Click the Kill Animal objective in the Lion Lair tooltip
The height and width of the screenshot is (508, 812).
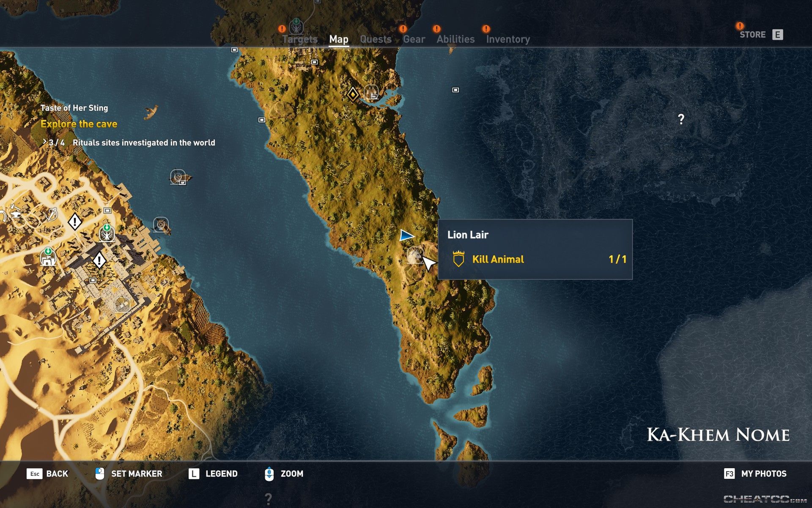499,259
